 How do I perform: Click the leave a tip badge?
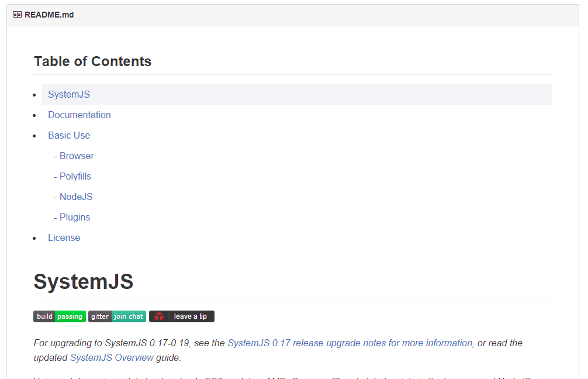[x=182, y=316]
